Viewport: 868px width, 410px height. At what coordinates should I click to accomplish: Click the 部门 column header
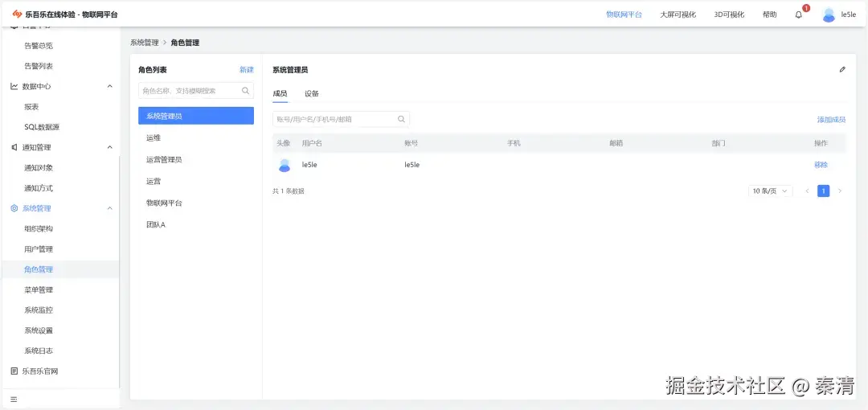(719, 143)
